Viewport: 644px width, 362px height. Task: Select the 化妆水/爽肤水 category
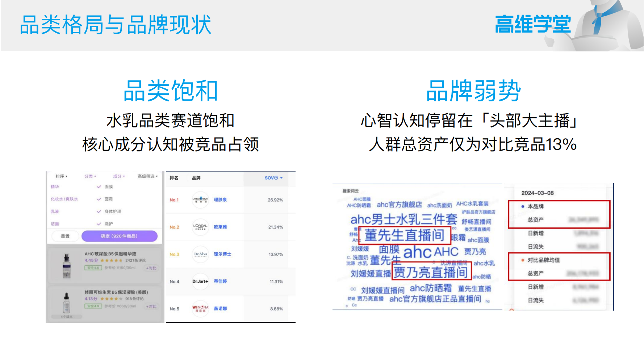pos(64,199)
